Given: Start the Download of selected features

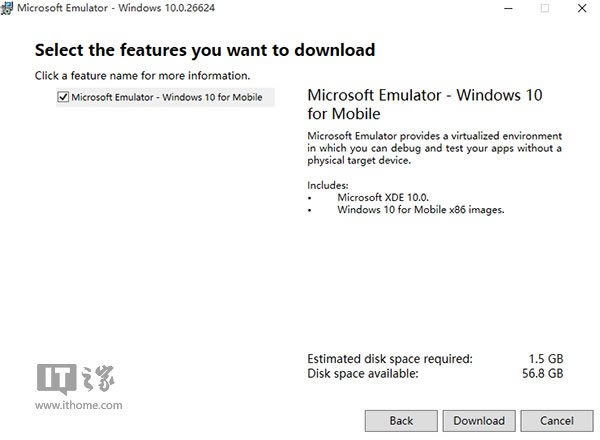Looking at the screenshot, I should click(479, 421).
